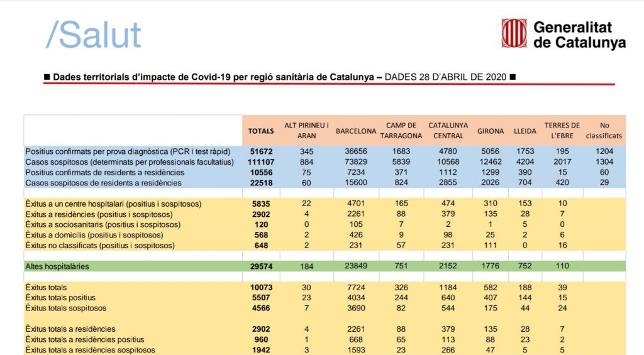Click Barcelona value 15600
The height and width of the screenshot is (355, 644).
(356, 183)
